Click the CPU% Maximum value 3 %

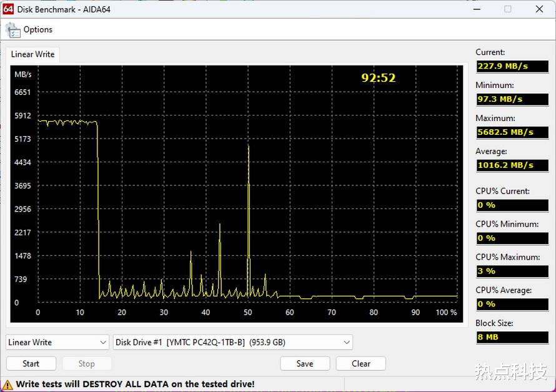coord(512,271)
